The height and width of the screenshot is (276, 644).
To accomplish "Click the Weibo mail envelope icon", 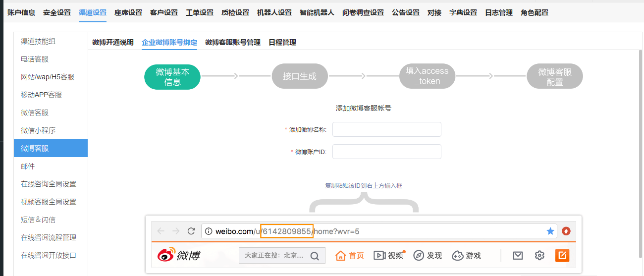I will (518, 255).
